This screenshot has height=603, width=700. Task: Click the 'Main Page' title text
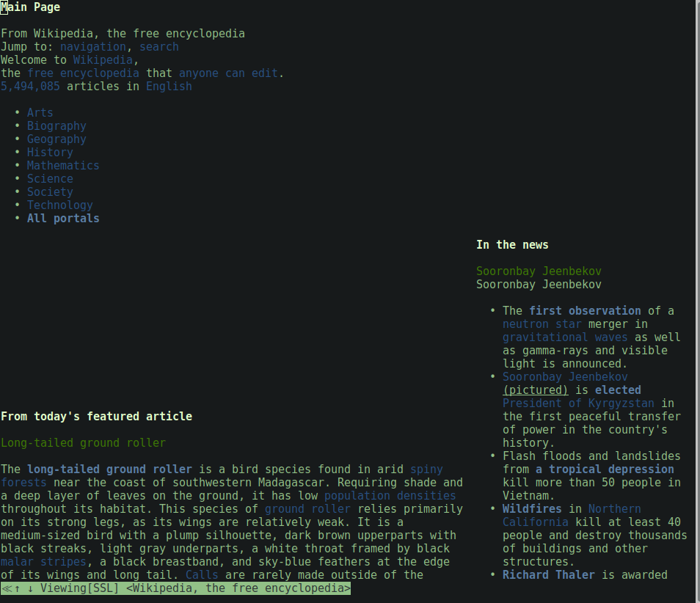pyautogui.click(x=30, y=7)
